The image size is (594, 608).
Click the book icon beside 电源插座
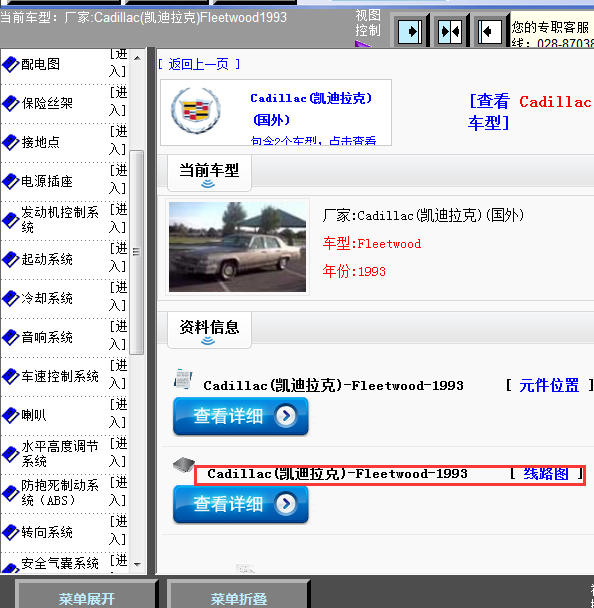[10, 181]
